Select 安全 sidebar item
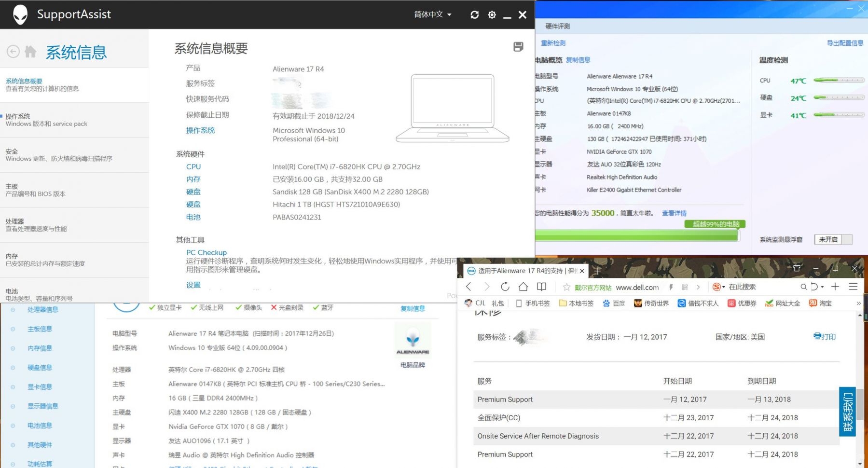 pos(74,155)
